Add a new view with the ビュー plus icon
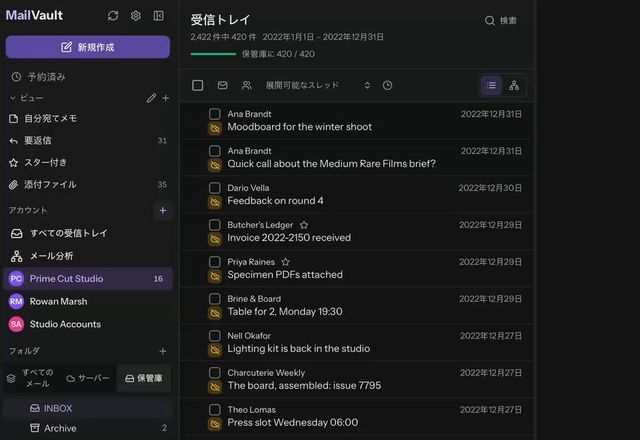The height and width of the screenshot is (440, 640). click(166, 98)
